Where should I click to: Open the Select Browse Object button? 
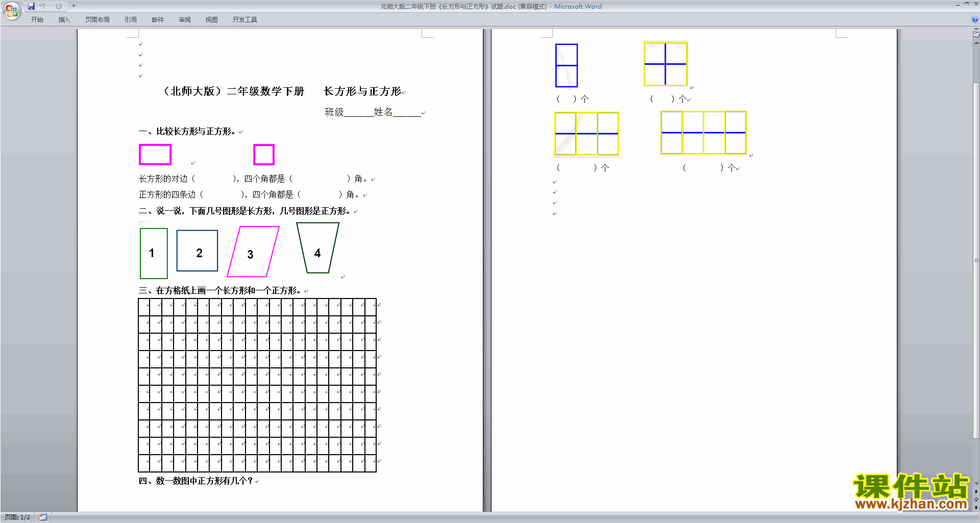pyautogui.click(x=976, y=499)
